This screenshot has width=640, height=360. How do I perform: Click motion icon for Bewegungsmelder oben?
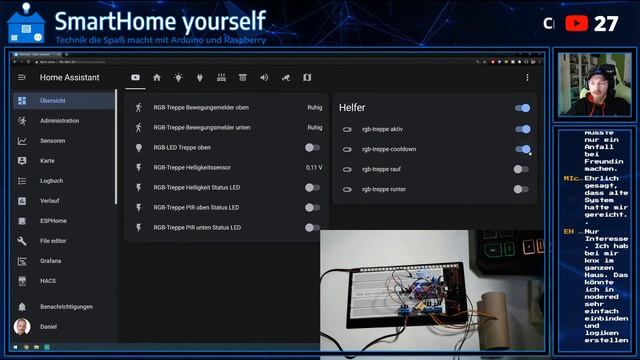[x=139, y=107]
